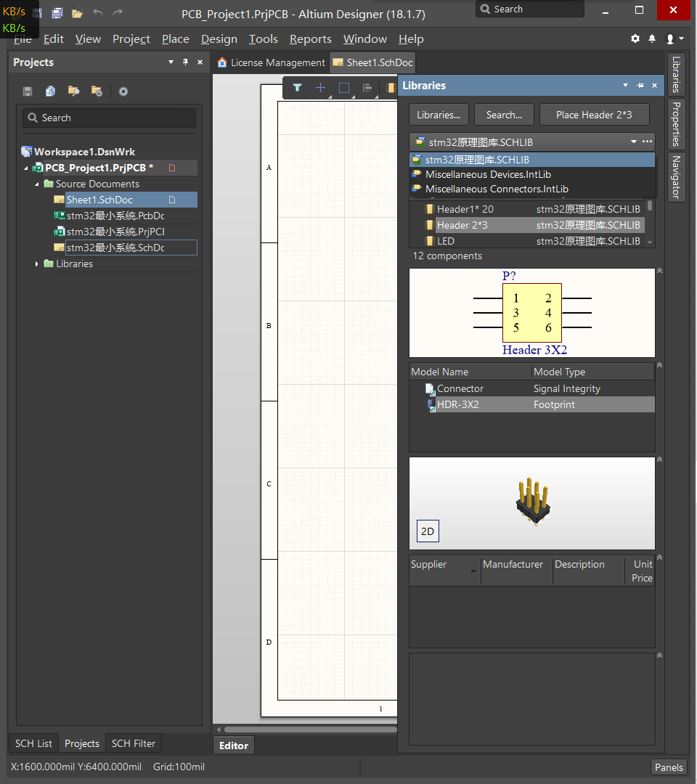Open Projects panel settings gear
Image resolution: width=697 pixels, height=784 pixels.
(x=123, y=91)
